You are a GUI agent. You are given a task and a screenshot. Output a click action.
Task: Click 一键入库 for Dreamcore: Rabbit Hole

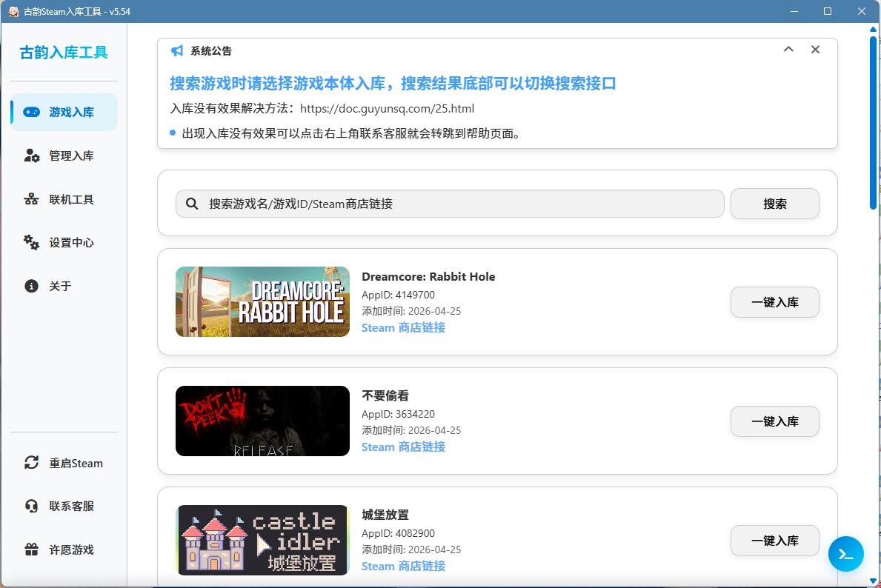click(x=775, y=302)
